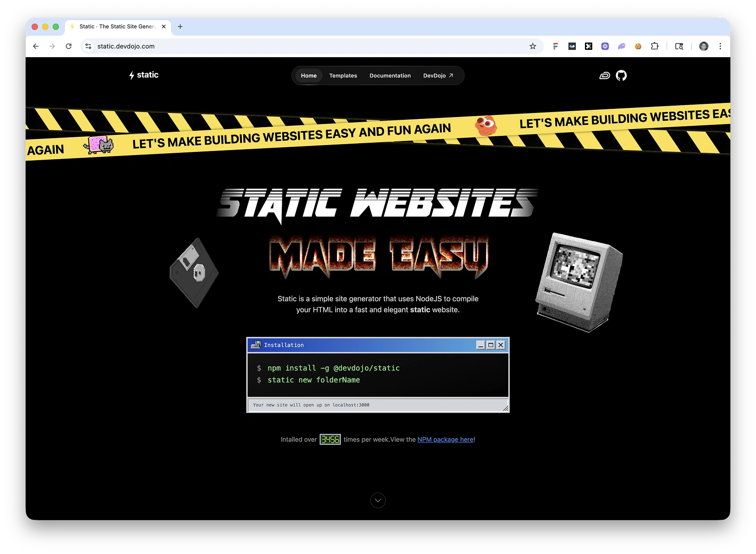Click the purple blob extension icon
The width and height of the screenshot is (756, 554).
pyautogui.click(x=622, y=46)
